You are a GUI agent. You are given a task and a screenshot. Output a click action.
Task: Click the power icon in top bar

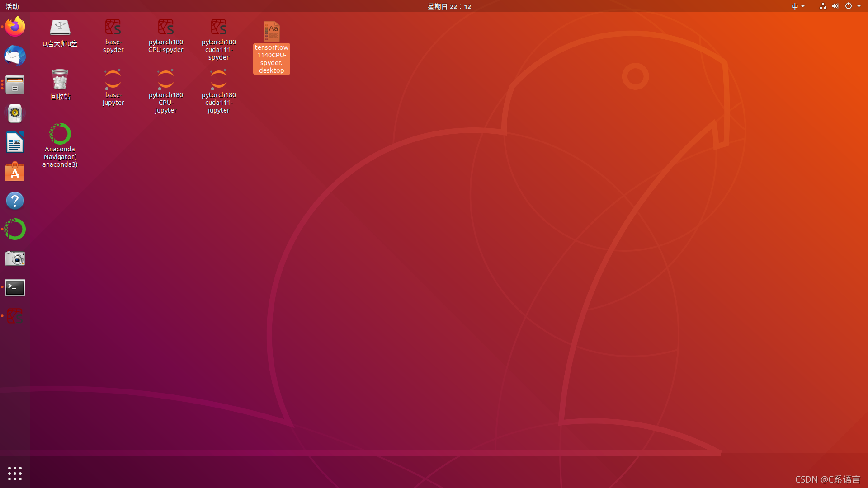pyautogui.click(x=849, y=6)
